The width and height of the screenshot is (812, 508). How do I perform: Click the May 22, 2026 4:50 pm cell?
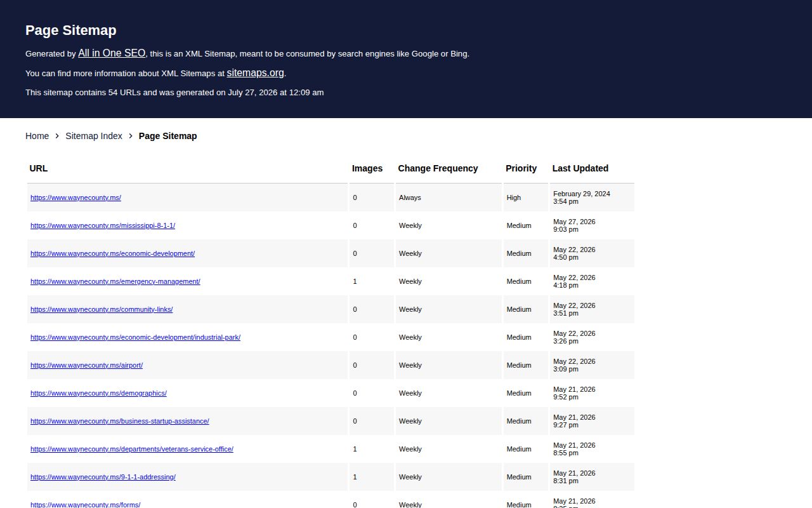click(592, 253)
